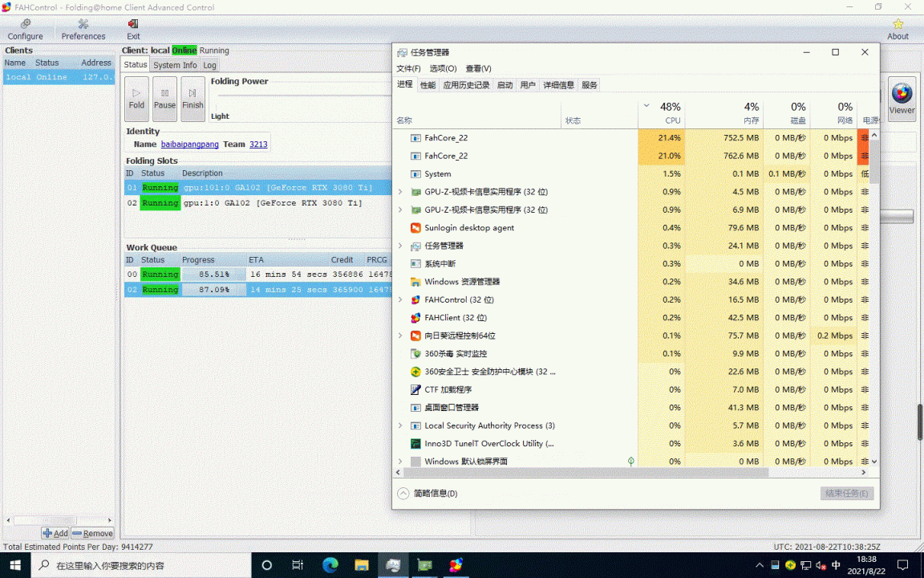Expand the FAHControl (32 位) process
924x578 pixels.
[401, 299]
